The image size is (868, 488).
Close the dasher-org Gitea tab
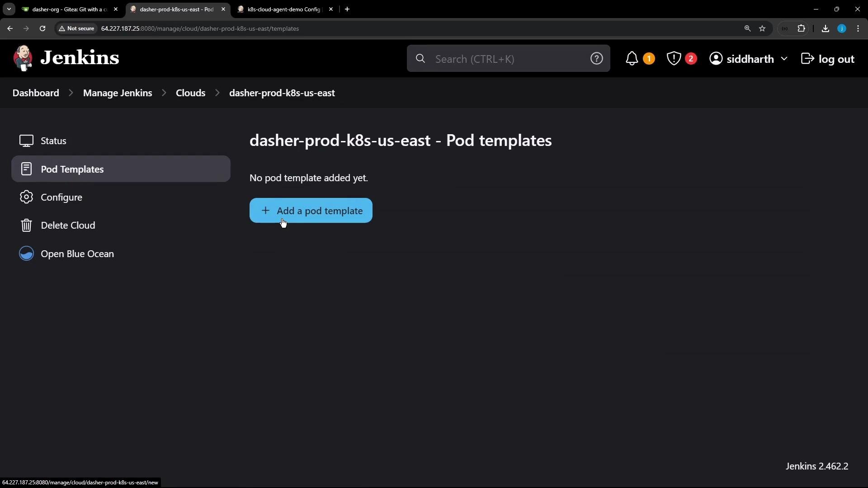[x=116, y=9]
